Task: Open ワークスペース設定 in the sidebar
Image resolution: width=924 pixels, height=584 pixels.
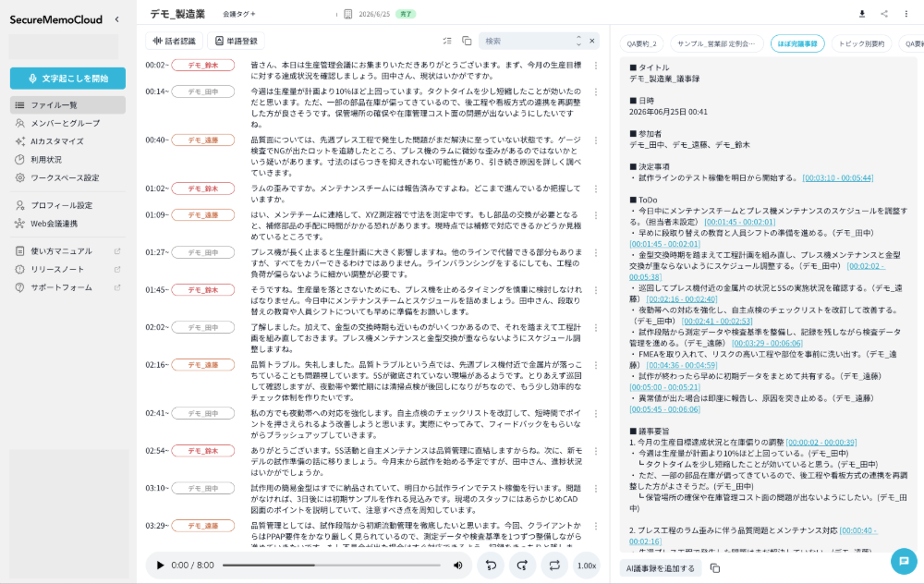Action: (67, 177)
